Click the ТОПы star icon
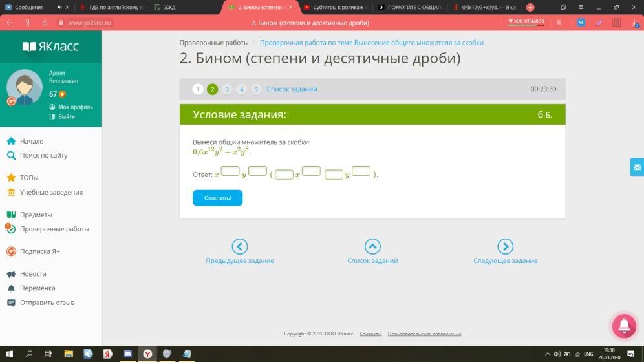 [x=11, y=178]
